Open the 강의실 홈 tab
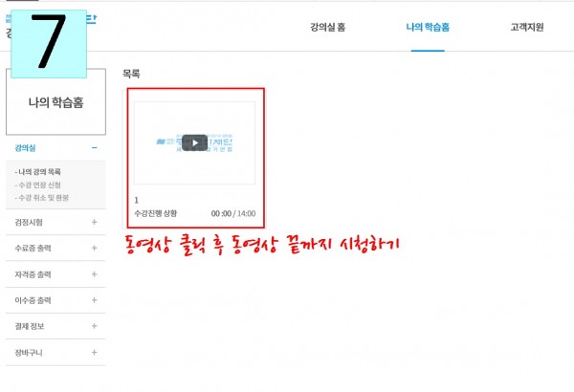This screenshot has width=574, height=392. point(327,27)
